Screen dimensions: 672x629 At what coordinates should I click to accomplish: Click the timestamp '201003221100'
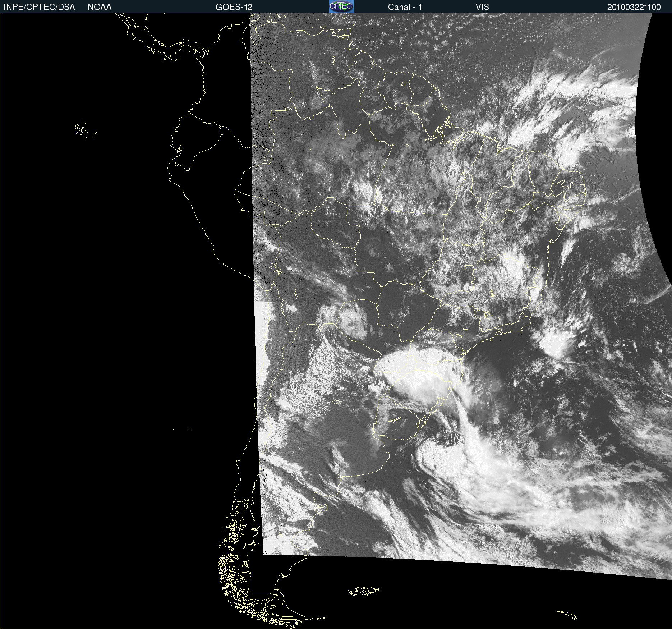(634, 7)
